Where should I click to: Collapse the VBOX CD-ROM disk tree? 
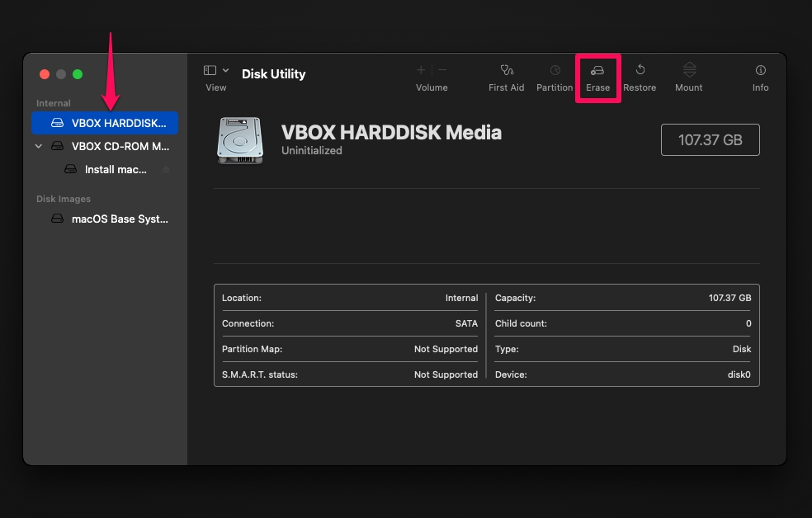[x=38, y=147]
